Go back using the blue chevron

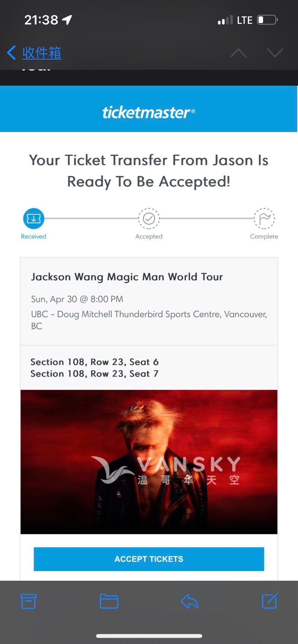click(x=12, y=53)
